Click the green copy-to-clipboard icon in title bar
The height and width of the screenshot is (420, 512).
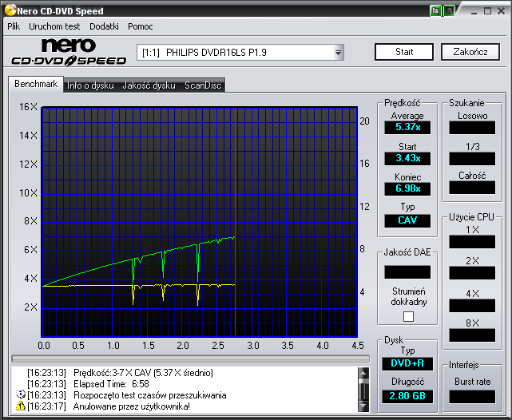tap(435, 10)
